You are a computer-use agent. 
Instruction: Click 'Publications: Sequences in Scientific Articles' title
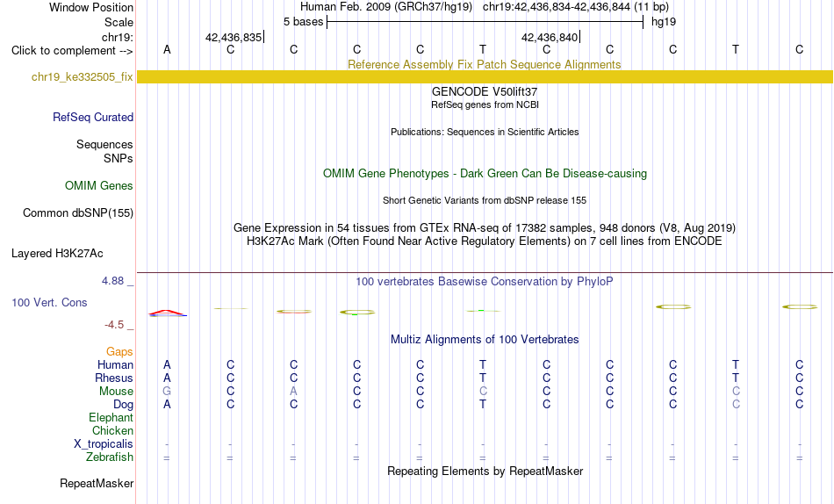tap(485, 132)
